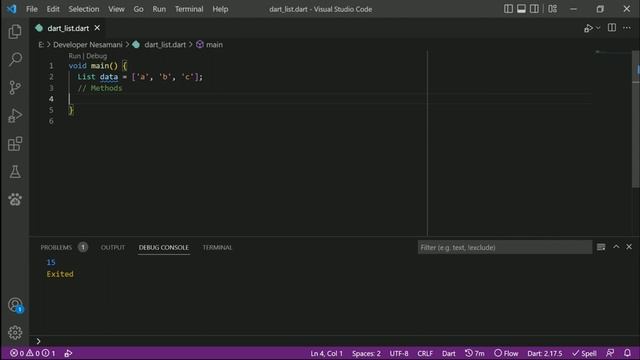The width and height of the screenshot is (640, 360).
Task: Switch to the Output panel tab
Action: point(113,247)
